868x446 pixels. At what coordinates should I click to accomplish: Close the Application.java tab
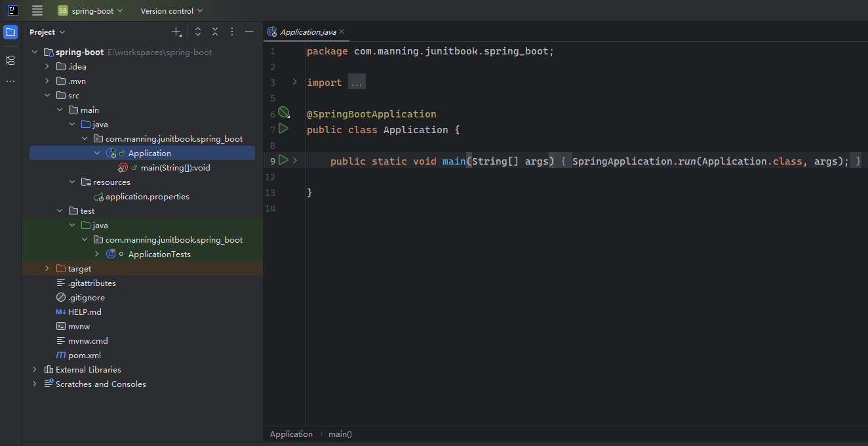342,31
